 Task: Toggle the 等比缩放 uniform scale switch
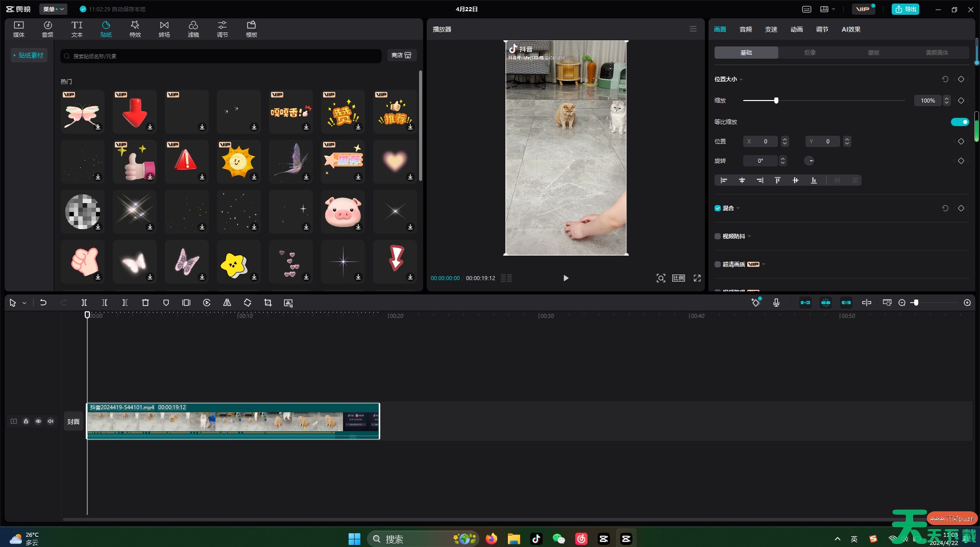(x=960, y=122)
